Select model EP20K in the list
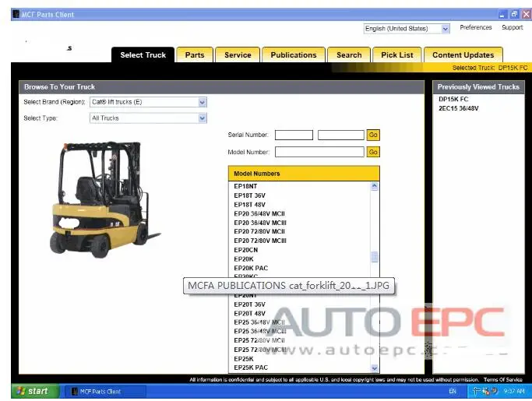 (x=244, y=259)
